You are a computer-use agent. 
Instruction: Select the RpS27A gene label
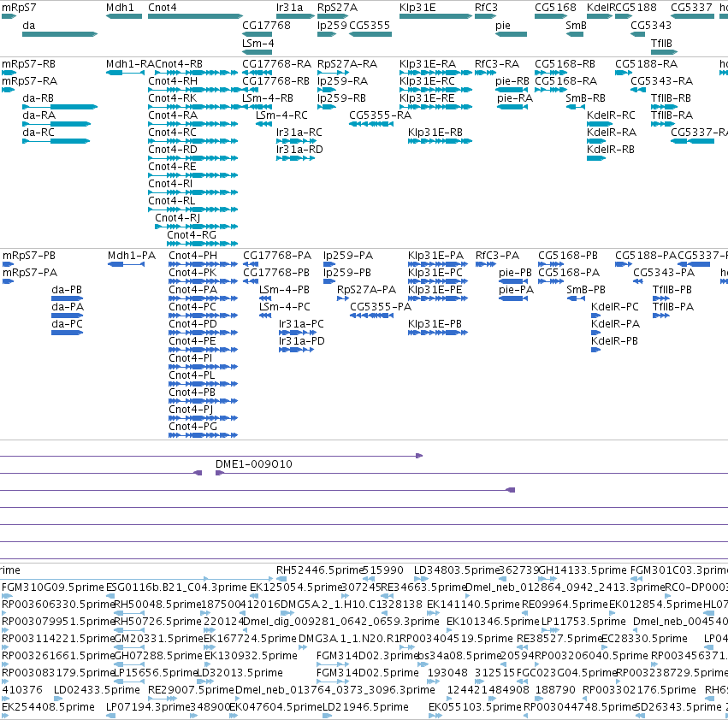[x=338, y=8]
